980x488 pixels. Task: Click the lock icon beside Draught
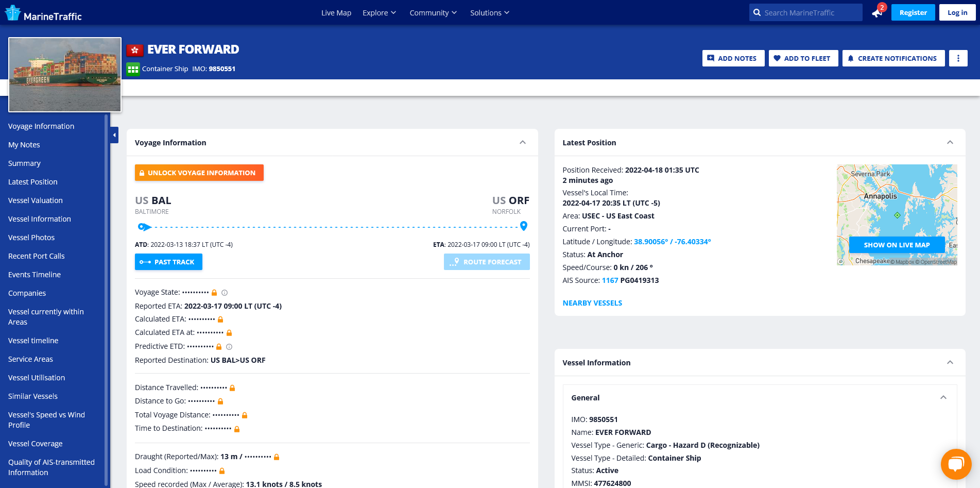[x=277, y=457]
